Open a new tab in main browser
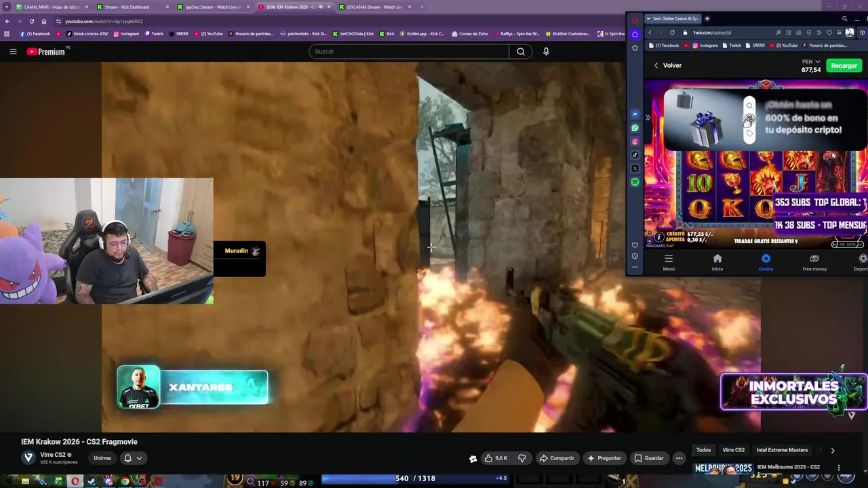Viewport: 868px width, 488px height. [x=421, y=7]
